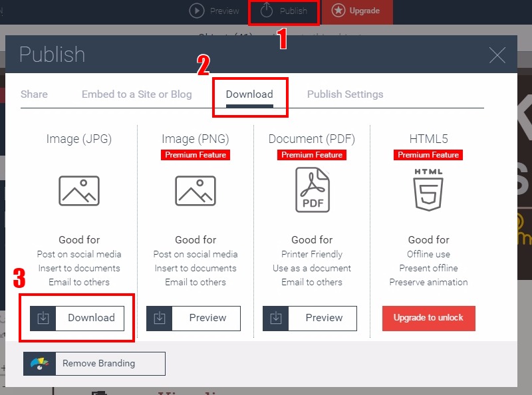Click the Image (JPG) heading
Screen dimensions: 532x395
click(x=79, y=139)
